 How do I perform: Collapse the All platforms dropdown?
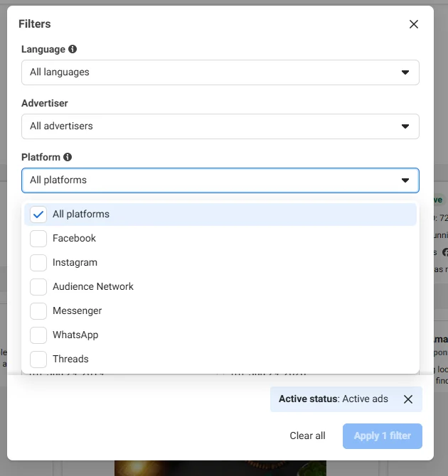coord(220,180)
